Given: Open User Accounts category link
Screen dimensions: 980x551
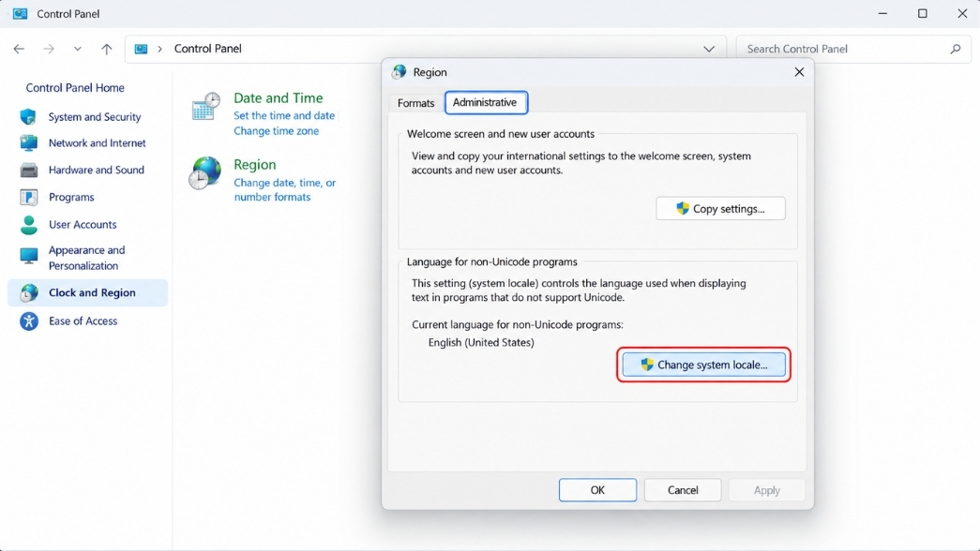Looking at the screenshot, I should pyautogui.click(x=83, y=224).
